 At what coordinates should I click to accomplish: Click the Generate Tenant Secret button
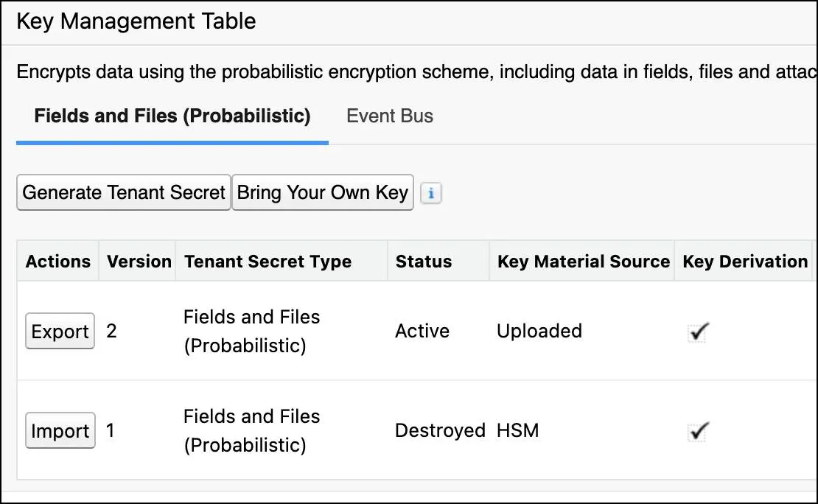[x=123, y=192]
